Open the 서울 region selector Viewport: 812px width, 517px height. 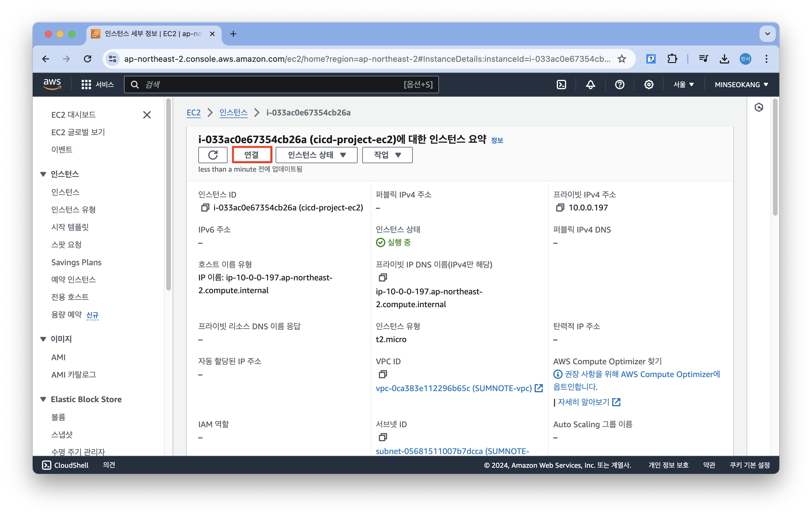pos(683,85)
